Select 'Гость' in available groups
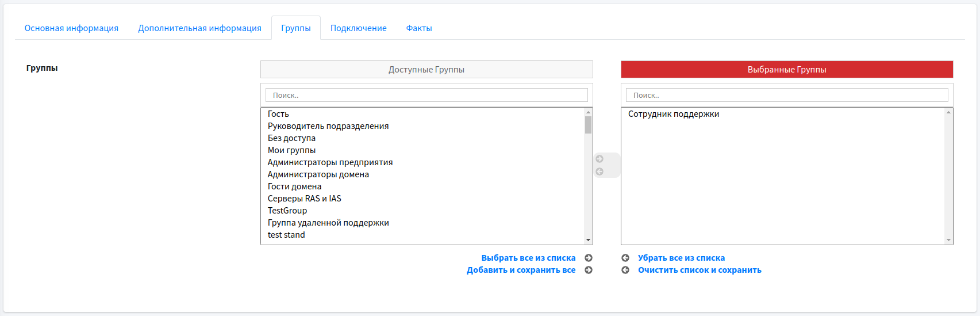This screenshot has height=316, width=980. pyautogui.click(x=278, y=114)
